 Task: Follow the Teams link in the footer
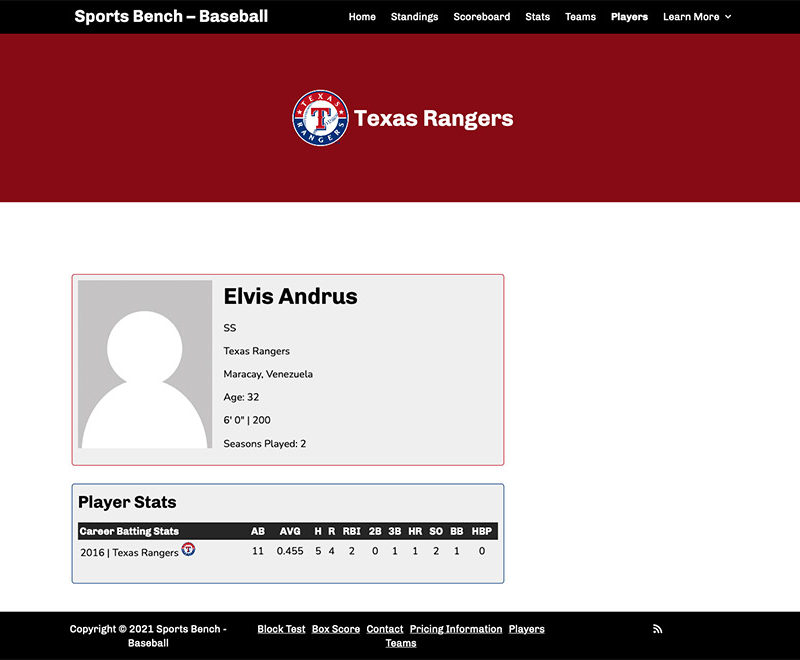coord(401,643)
